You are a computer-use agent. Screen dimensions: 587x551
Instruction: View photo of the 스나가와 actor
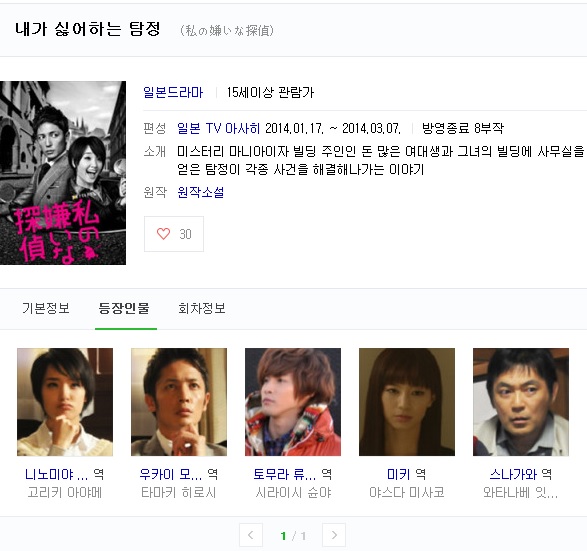(521, 402)
